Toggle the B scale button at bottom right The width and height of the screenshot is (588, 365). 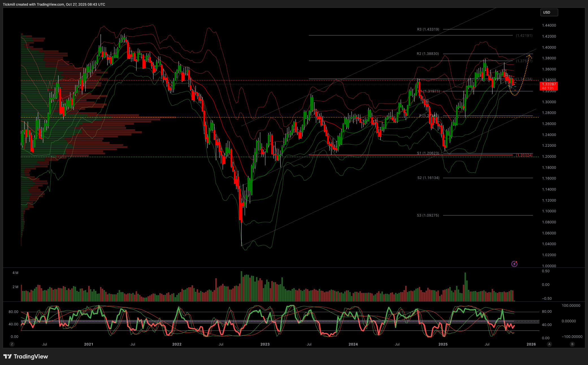[x=572, y=344]
